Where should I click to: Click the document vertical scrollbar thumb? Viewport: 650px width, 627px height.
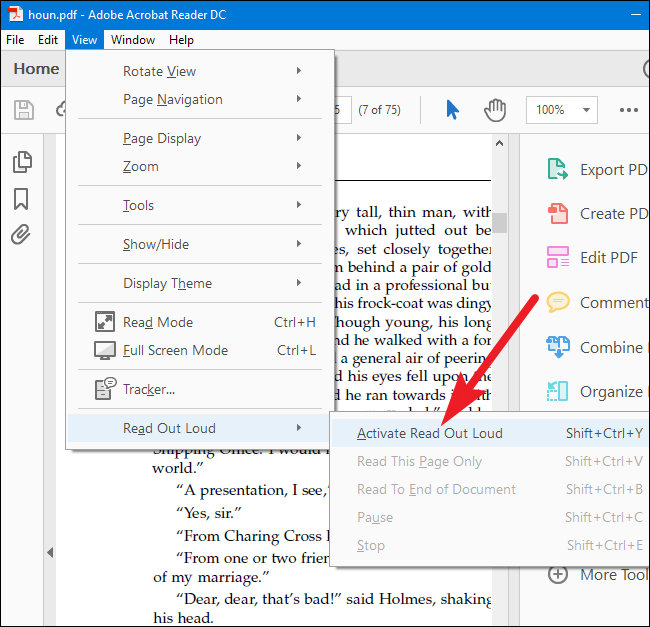[499, 222]
